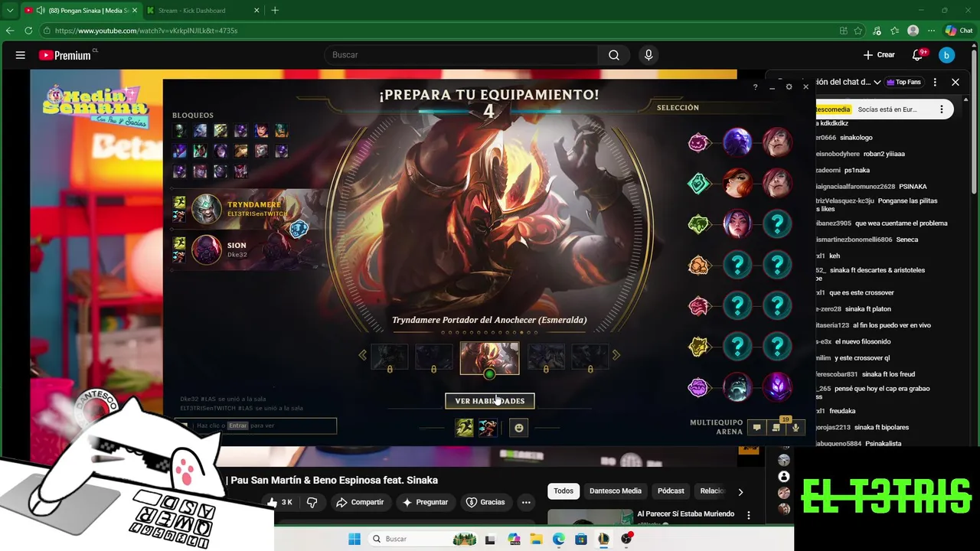
Task: Select the highlighted Tryndamere skin thumbnail
Action: point(489,358)
